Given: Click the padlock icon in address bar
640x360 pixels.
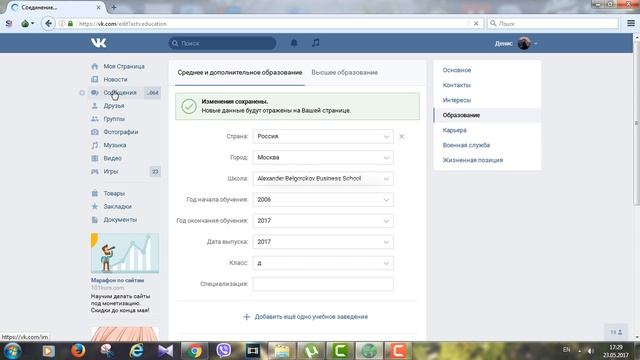Looking at the screenshot, I should (70, 24).
